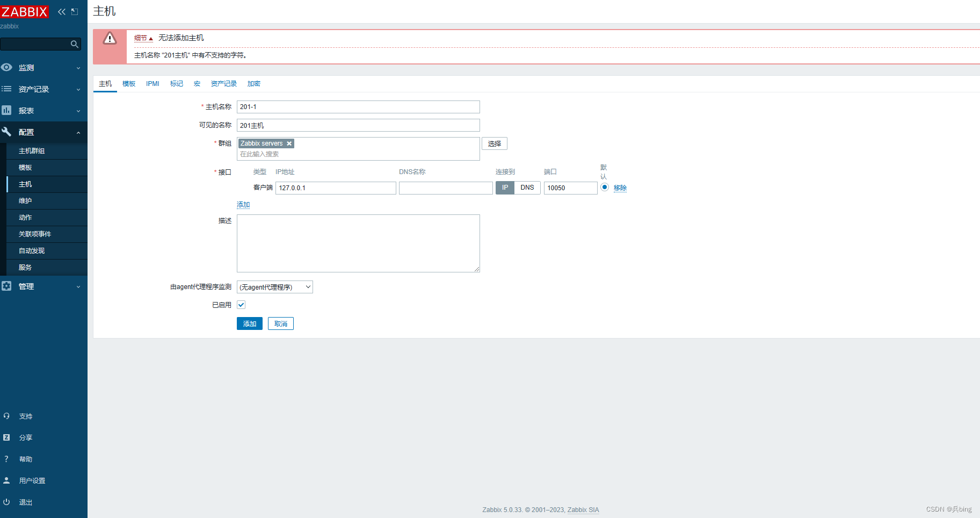The width and height of the screenshot is (980, 518).
Task: Click the user icon for 用户设置
Action: (6, 480)
